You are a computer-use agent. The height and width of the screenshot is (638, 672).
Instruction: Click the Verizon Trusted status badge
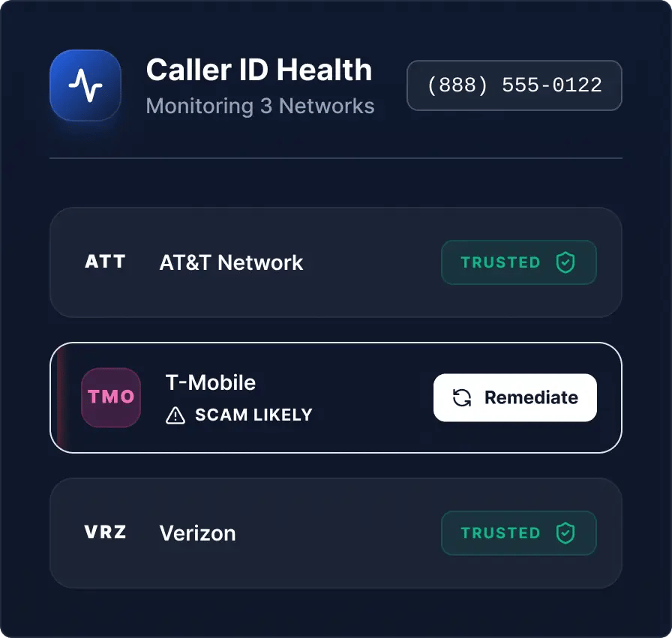tap(518, 533)
